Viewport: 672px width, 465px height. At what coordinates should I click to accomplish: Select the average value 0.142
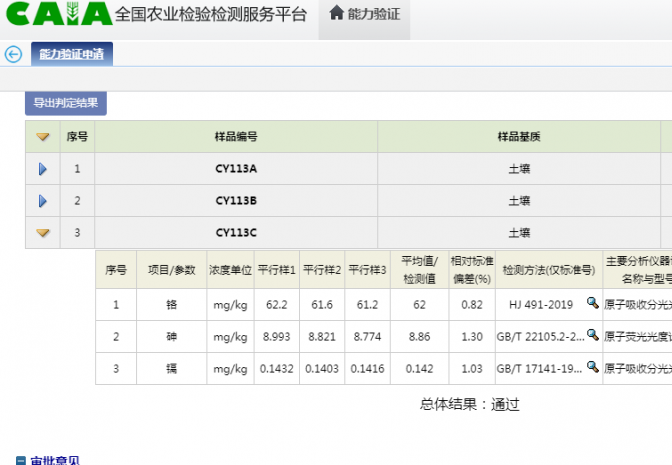419,369
